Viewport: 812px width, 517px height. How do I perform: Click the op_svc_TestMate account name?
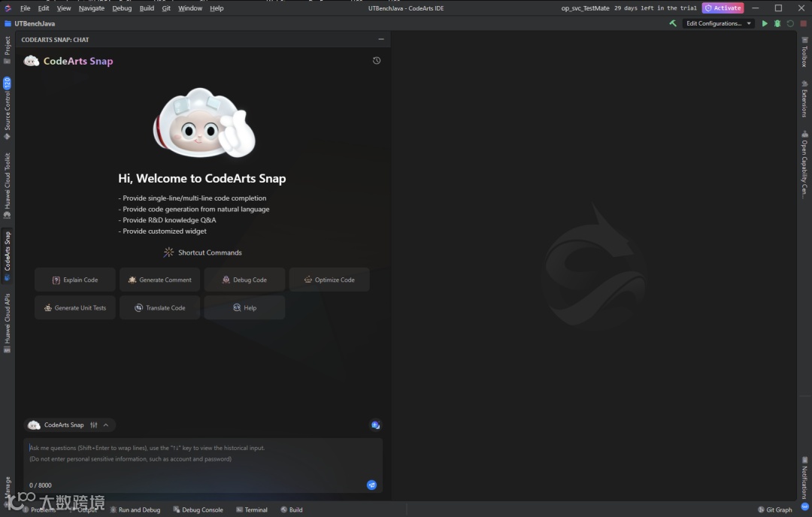585,8
